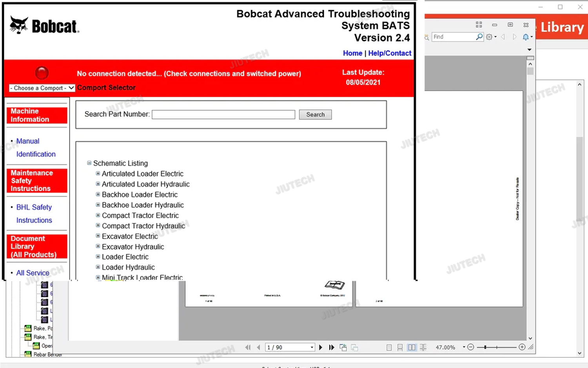Select the Maintenance Safety Instructions header

coord(37,180)
